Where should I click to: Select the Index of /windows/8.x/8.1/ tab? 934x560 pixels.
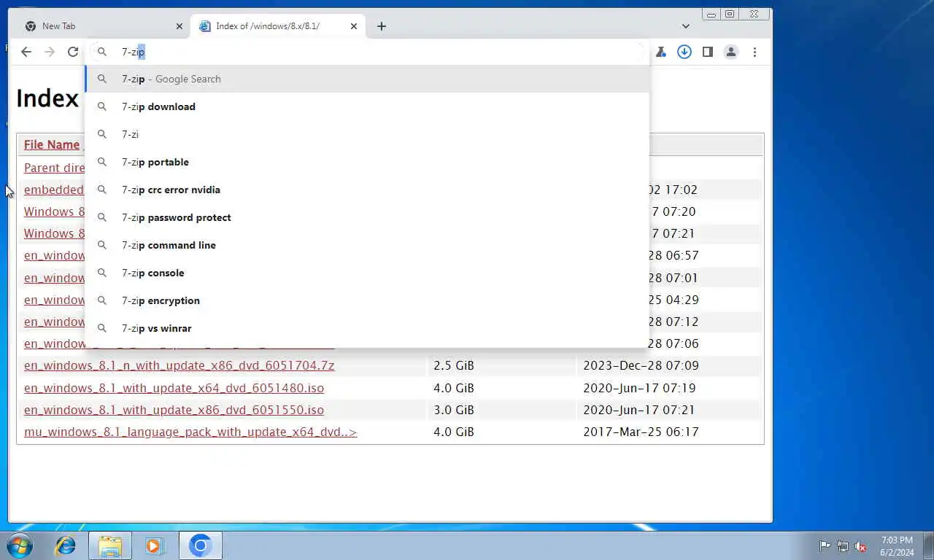pyautogui.click(x=277, y=26)
